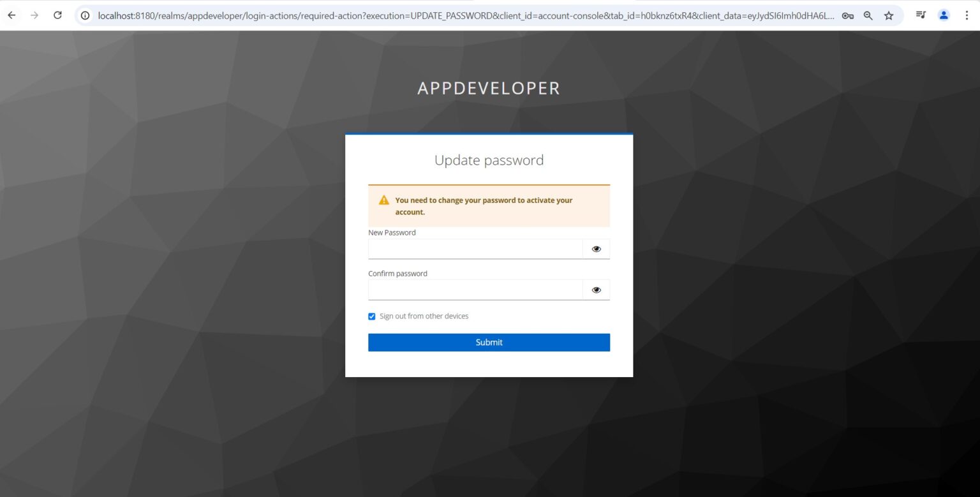Viewport: 980px width, 497px height.
Task: Click the Update password card title
Action: (489, 160)
